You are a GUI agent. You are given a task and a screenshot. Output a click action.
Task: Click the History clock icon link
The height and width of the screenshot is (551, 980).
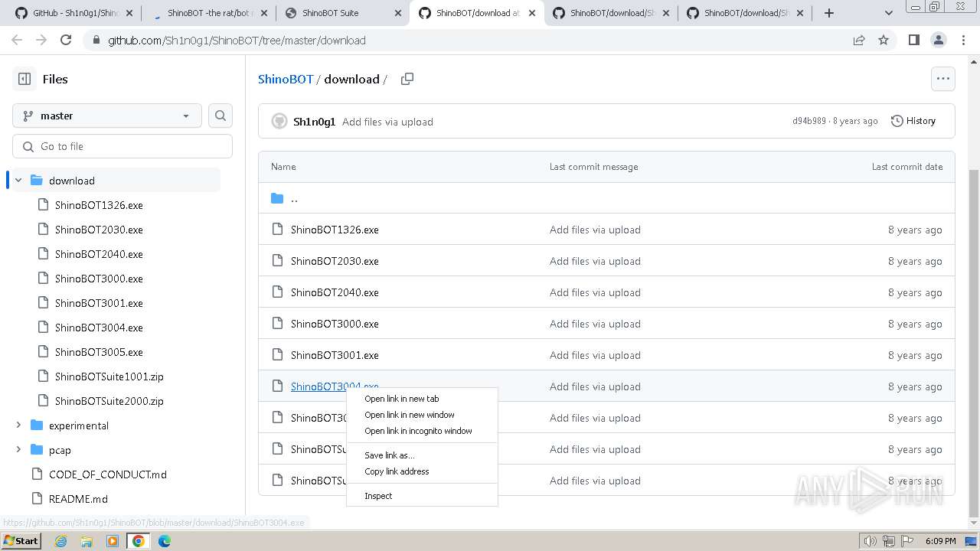[x=913, y=121]
